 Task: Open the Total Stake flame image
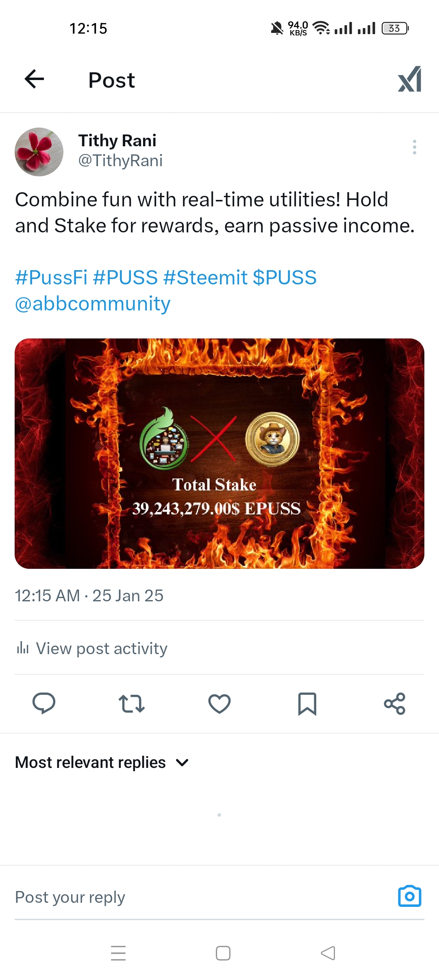(219, 453)
